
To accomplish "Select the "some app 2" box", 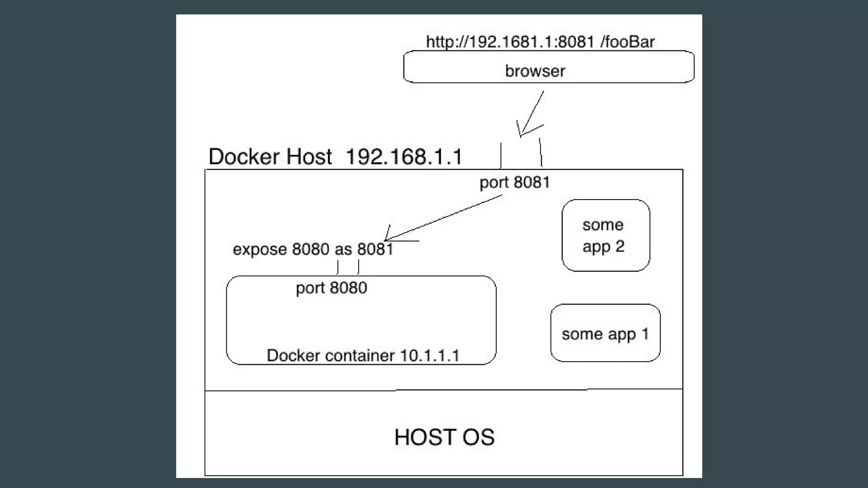I will coord(605,235).
